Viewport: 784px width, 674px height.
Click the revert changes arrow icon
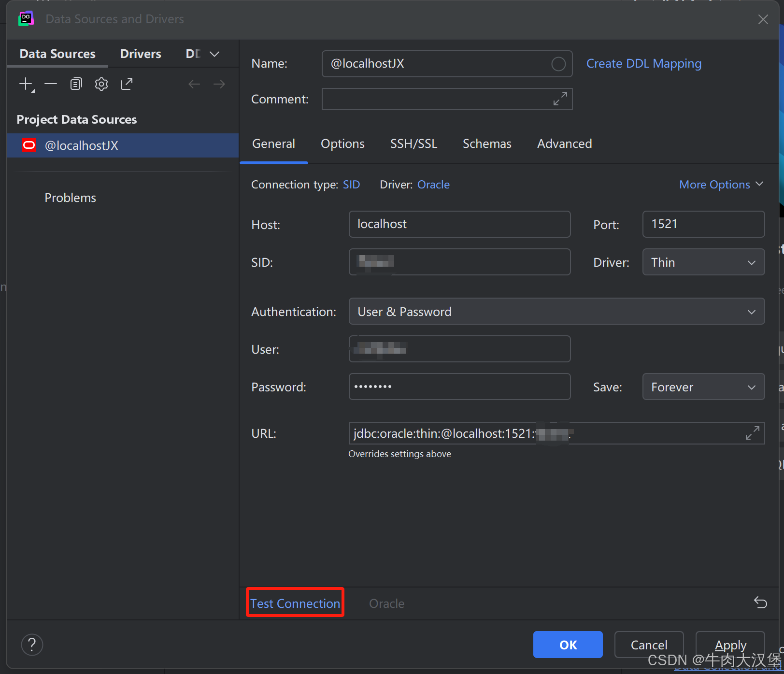(x=760, y=602)
